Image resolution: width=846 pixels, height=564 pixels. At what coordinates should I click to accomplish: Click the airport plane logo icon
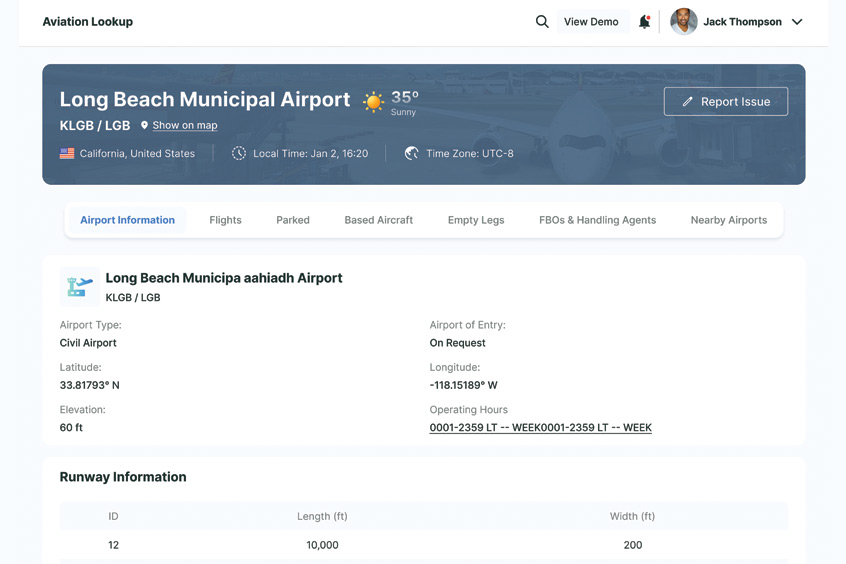79,286
